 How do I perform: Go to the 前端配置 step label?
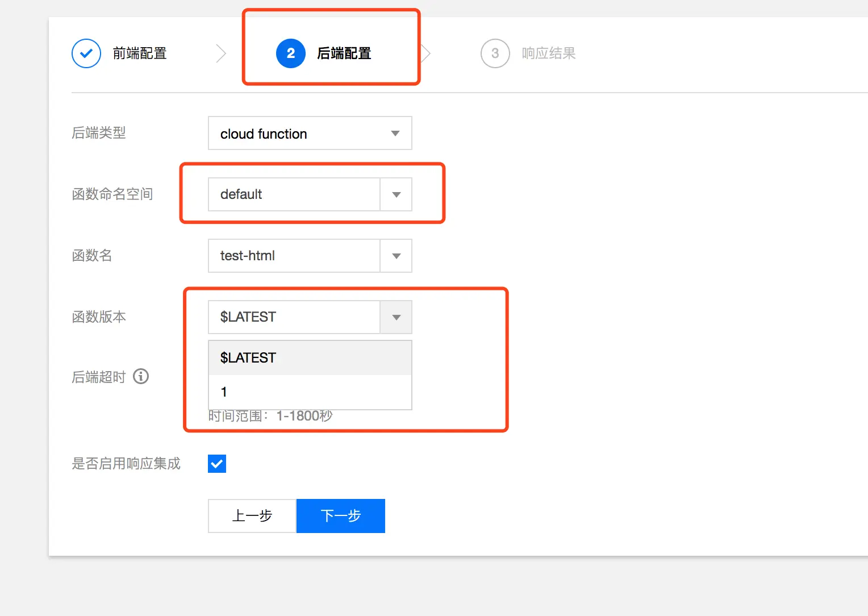tap(140, 53)
